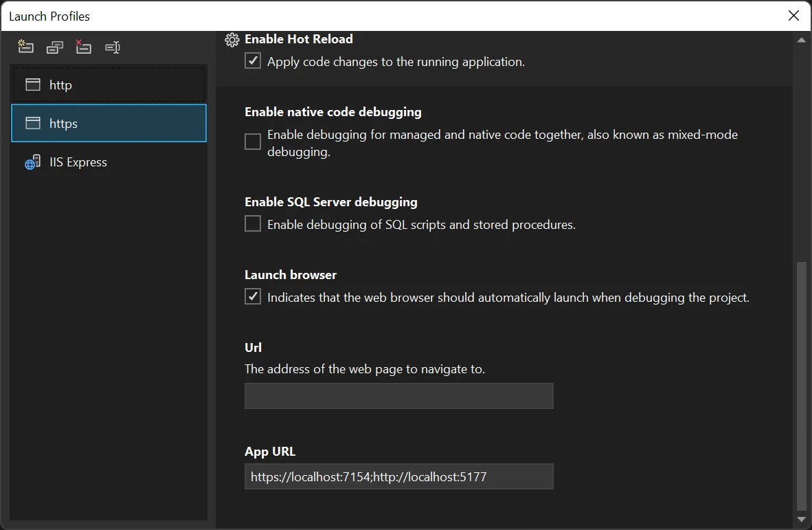Close the Launch Profiles dialog

pyautogui.click(x=793, y=16)
